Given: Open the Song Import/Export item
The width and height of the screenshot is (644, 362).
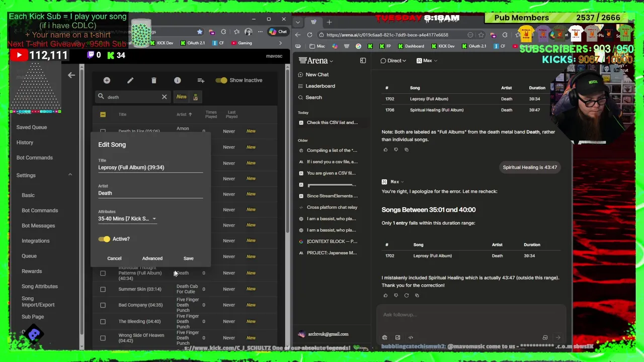Looking at the screenshot, I should [38, 301].
